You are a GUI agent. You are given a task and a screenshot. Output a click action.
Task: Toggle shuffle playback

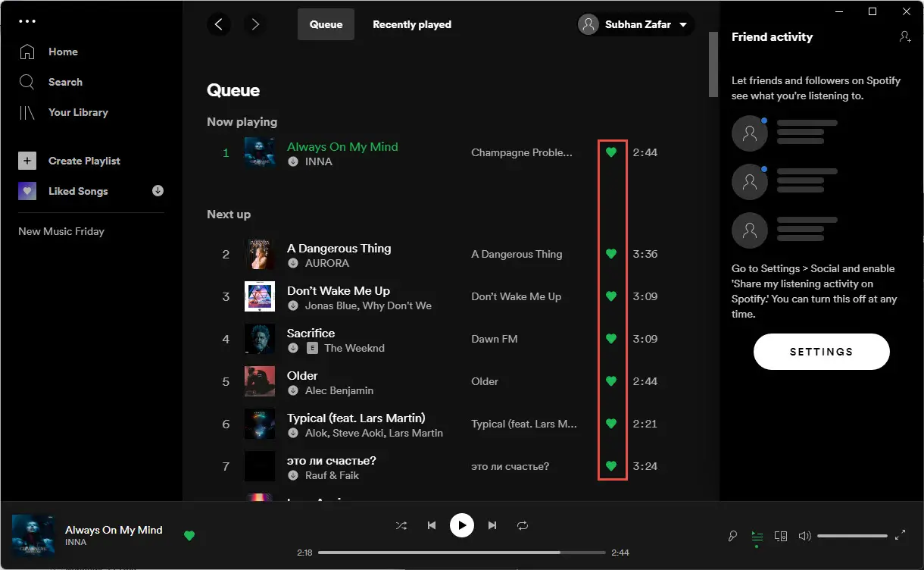coord(401,525)
